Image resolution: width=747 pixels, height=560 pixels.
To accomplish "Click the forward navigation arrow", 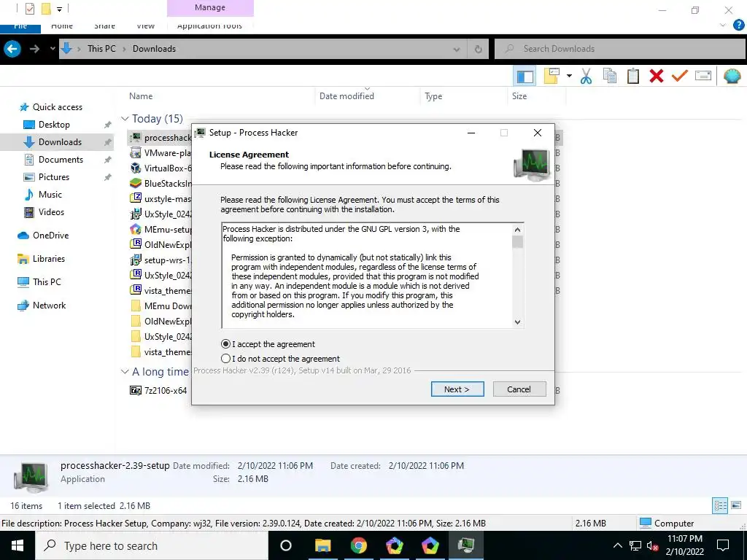I will coord(34,49).
